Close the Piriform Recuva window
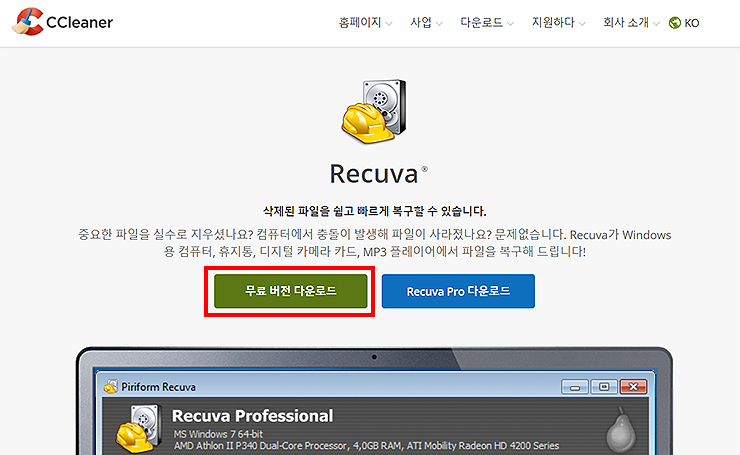This screenshot has height=455, width=740. tap(633, 387)
